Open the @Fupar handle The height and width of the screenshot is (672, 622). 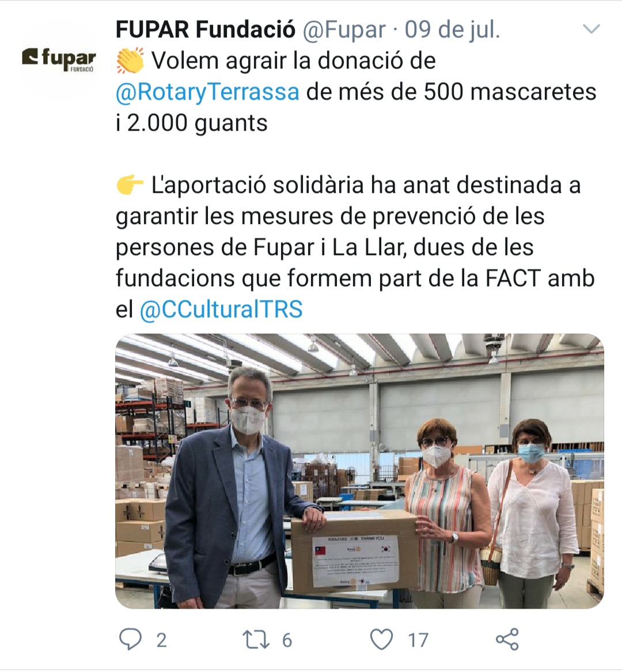(x=344, y=29)
